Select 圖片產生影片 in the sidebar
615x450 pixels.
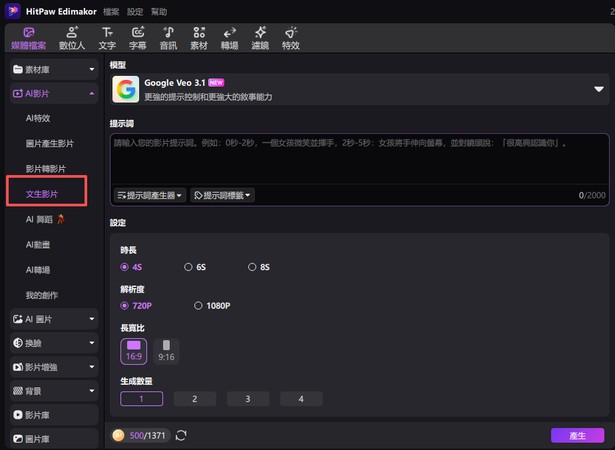pyautogui.click(x=49, y=143)
